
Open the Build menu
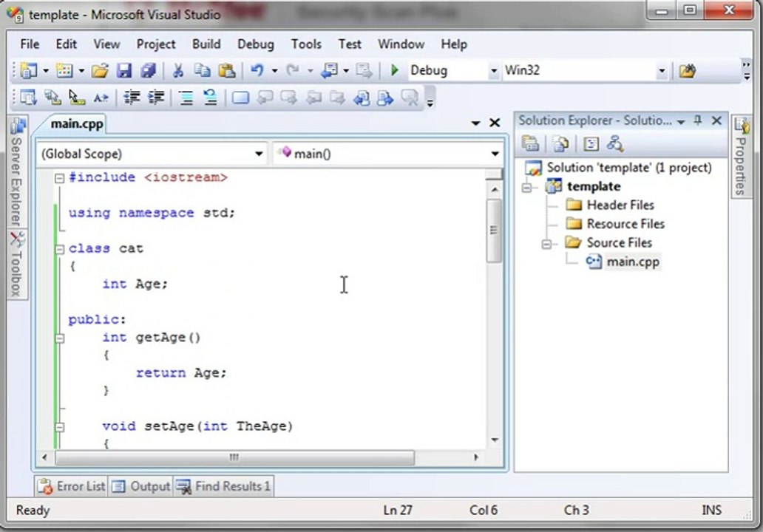pyautogui.click(x=206, y=44)
